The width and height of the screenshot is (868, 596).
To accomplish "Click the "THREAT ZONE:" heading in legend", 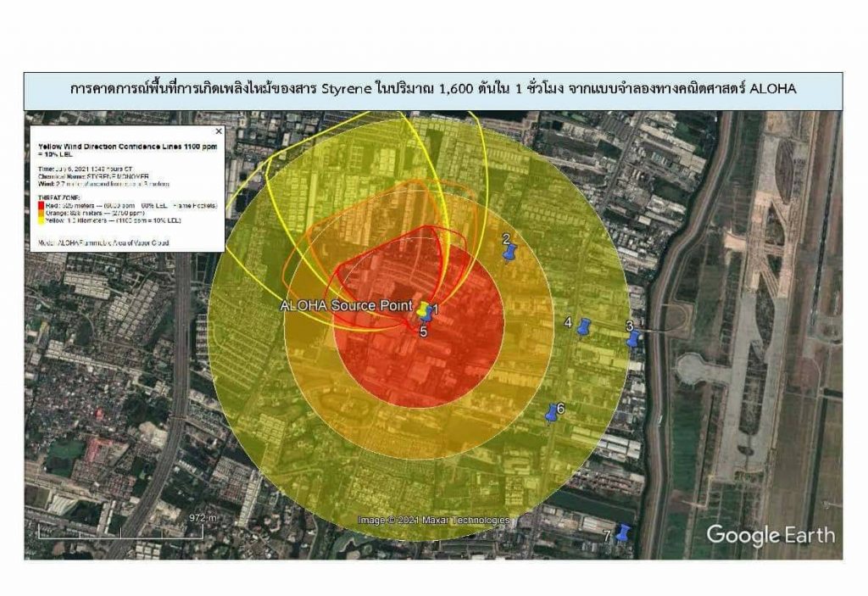I will point(60,198).
